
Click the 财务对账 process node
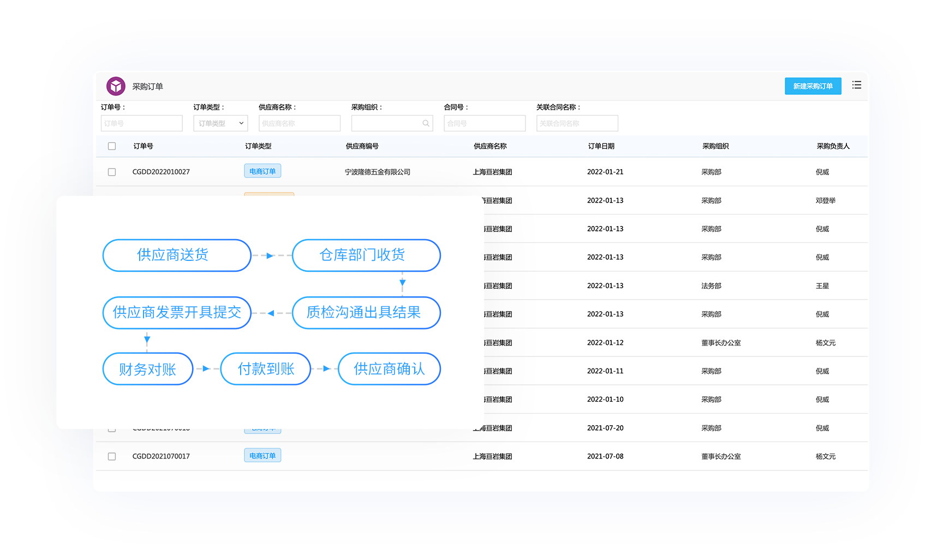(x=148, y=369)
